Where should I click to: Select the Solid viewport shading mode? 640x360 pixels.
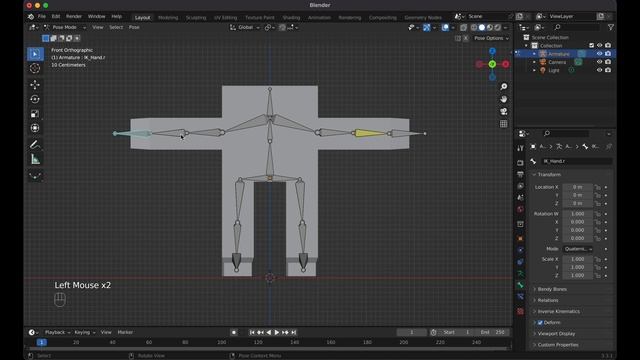[x=482, y=27]
